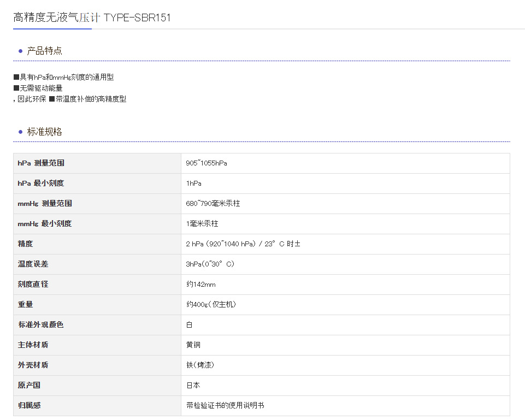
Task: Click the value 铁(烤漆)
Action: click(x=200, y=365)
